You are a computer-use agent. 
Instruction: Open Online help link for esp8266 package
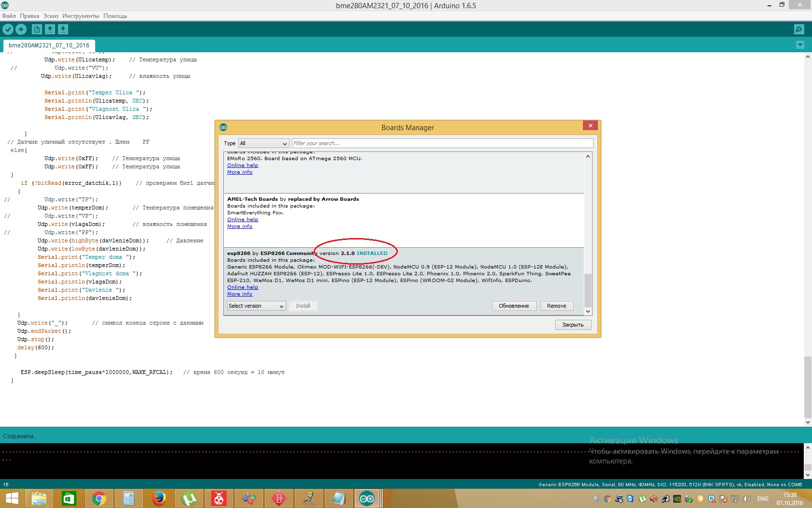[x=243, y=287]
